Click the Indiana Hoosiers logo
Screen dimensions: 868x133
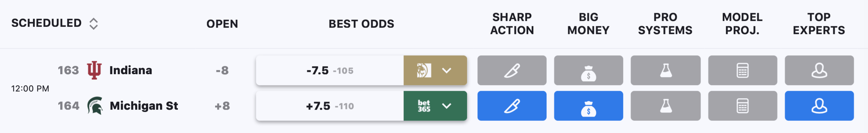click(94, 70)
